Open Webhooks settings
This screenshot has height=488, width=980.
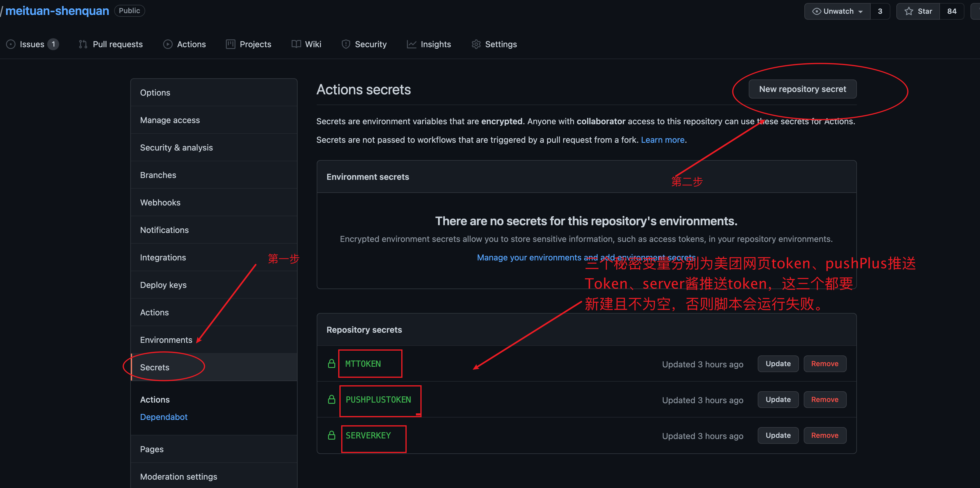click(214, 202)
